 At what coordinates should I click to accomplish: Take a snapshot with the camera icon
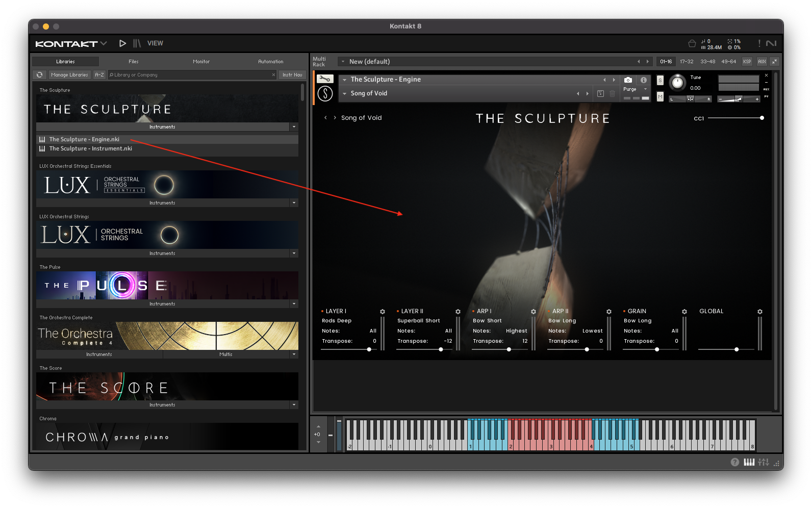(x=628, y=80)
